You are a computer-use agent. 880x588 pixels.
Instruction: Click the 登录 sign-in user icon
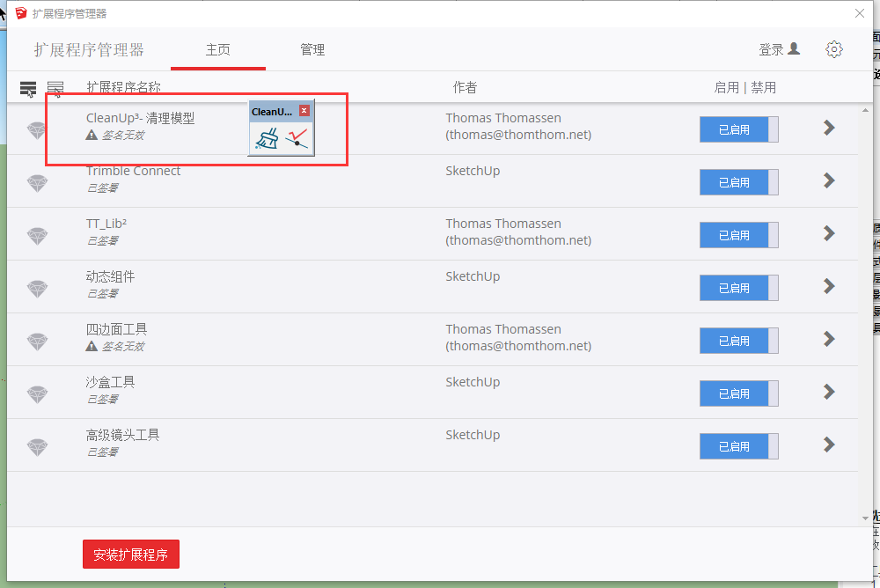coord(794,49)
